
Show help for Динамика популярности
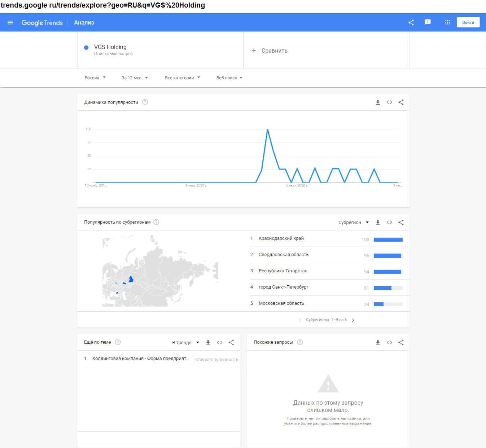pos(145,102)
